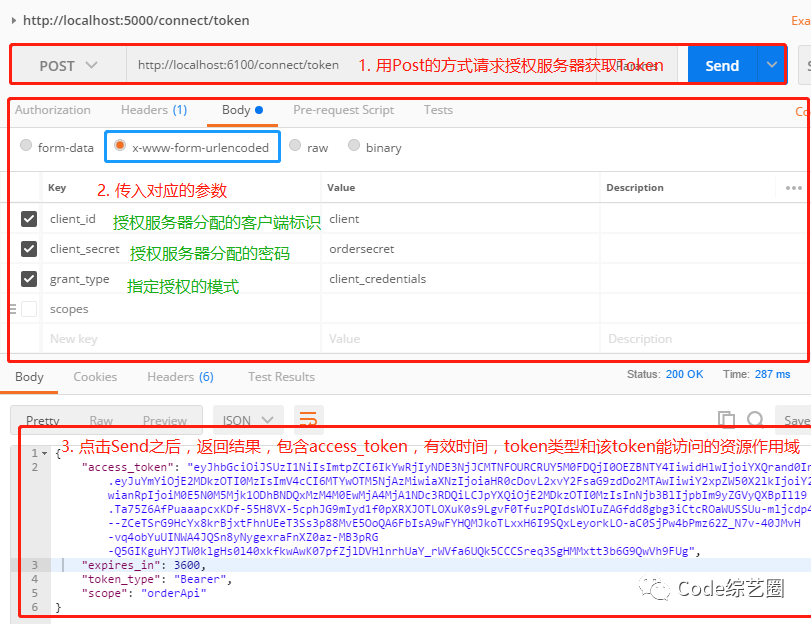The image size is (811, 624).
Task: Click the Description column header
Action: [x=635, y=188]
